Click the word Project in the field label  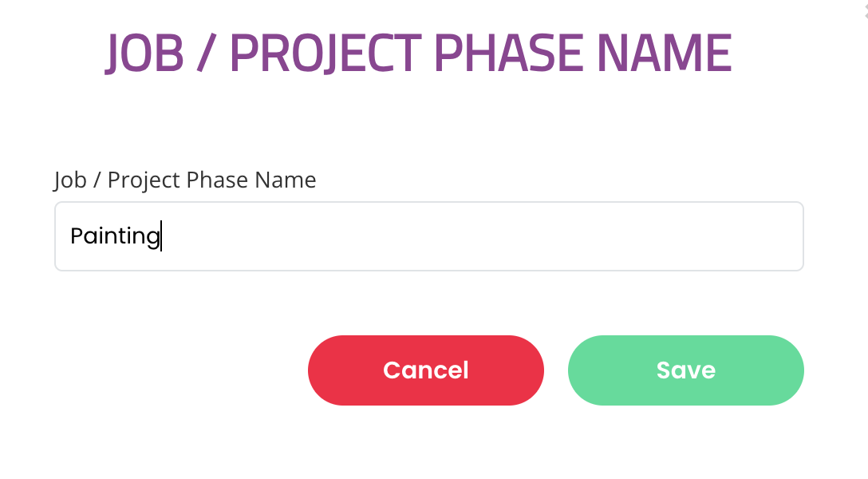point(144,180)
